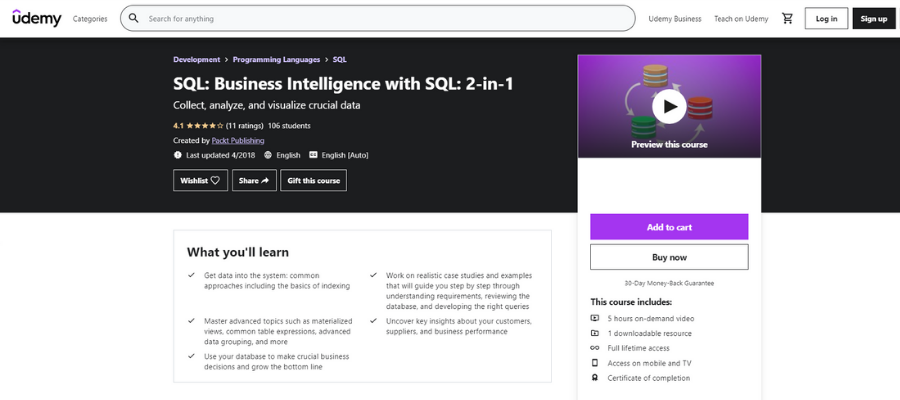This screenshot has width=900, height=400.
Task: Click Gift this course button
Action: tap(313, 180)
